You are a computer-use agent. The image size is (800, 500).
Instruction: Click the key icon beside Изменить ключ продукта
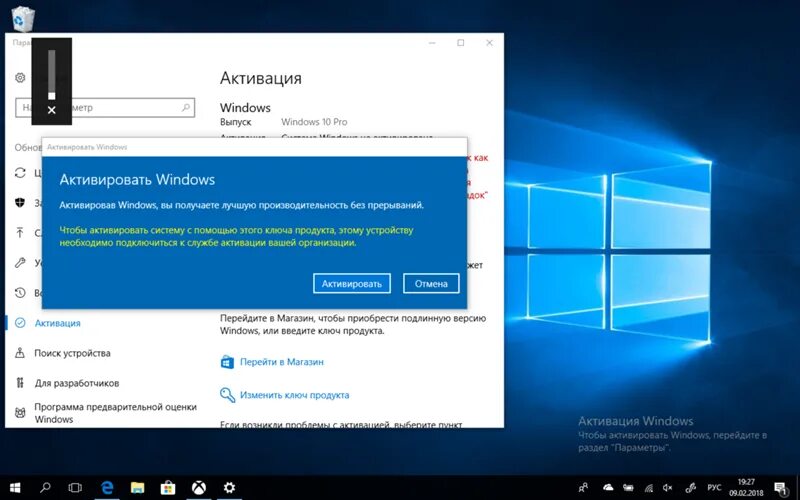(x=227, y=395)
